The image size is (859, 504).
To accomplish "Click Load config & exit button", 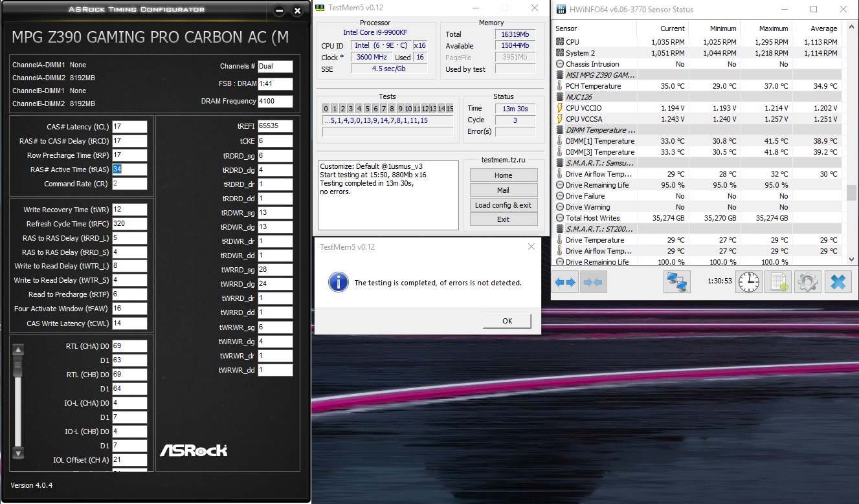I will tap(503, 205).
